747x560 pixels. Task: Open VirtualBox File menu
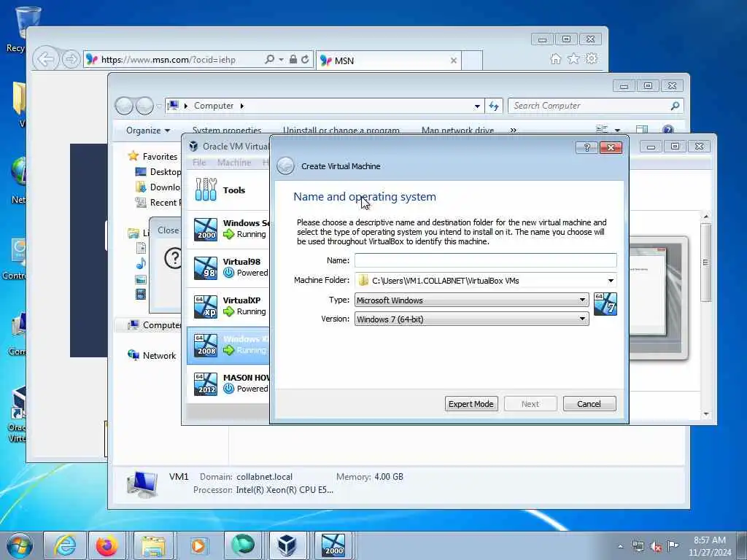pyautogui.click(x=199, y=163)
